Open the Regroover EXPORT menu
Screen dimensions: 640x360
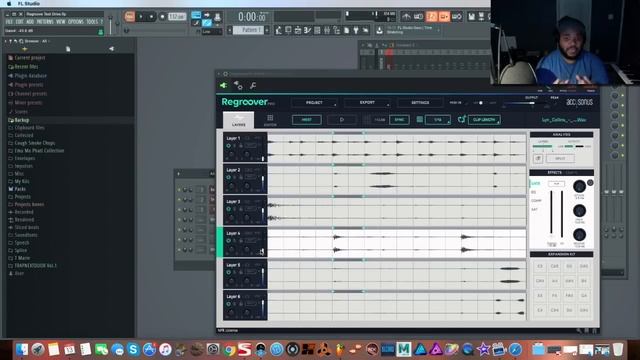[367, 102]
